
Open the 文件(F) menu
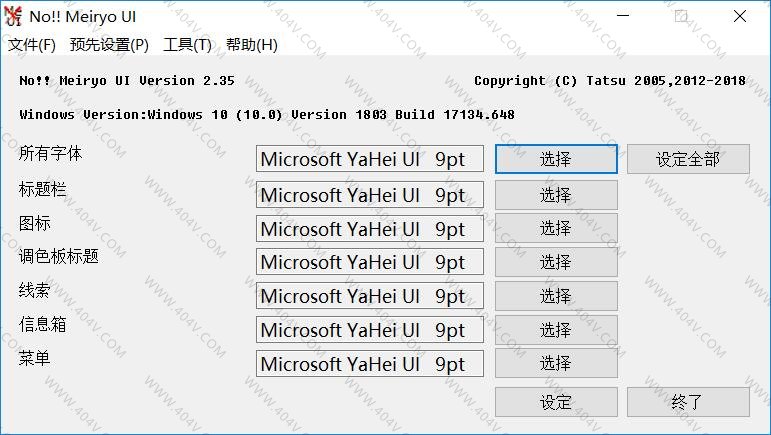pyautogui.click(x=31, y=45)
